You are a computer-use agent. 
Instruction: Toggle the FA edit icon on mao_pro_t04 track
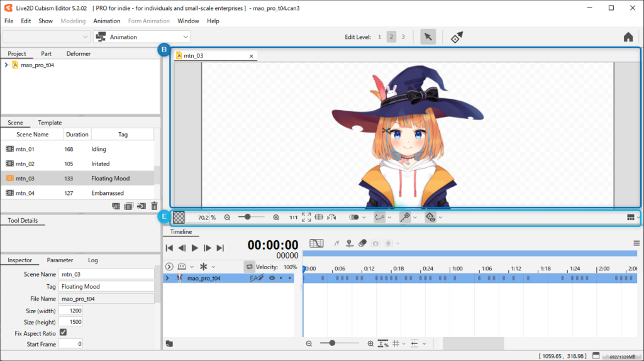point(257,278)
